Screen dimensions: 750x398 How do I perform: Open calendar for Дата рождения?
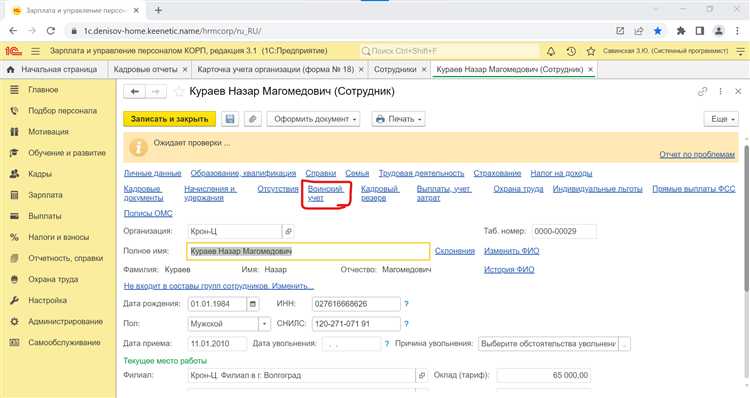[x=253, y=304]
